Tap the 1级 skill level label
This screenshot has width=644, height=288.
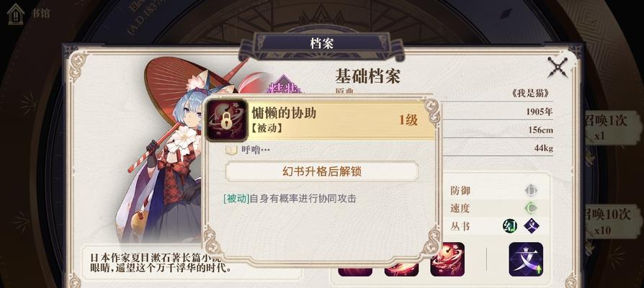pos(408,120)
